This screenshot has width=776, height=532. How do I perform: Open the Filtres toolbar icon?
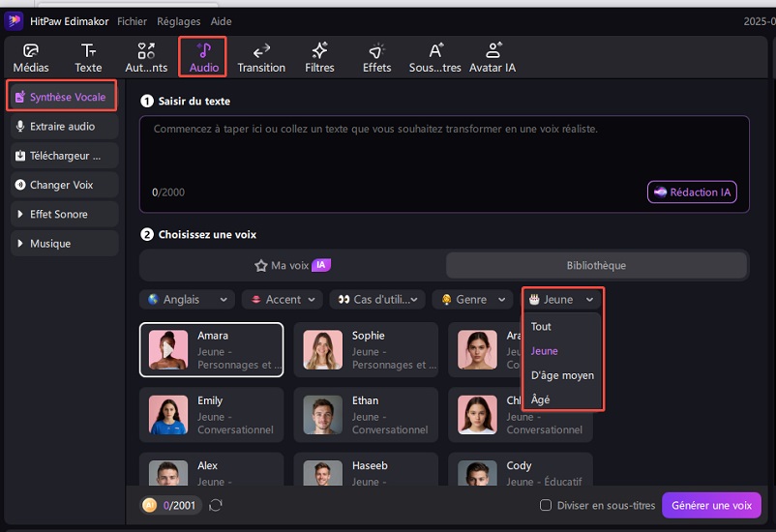[x=319, y=57]
